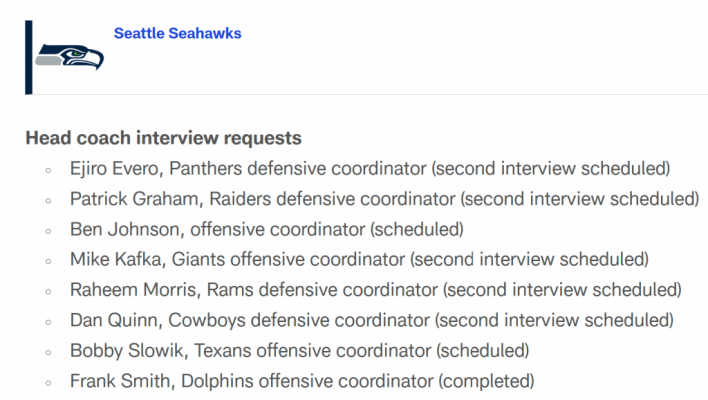Select the Ben Johnson list entry
Image resolution: width=708 pixels, height=400 pixels.
pos(267,229)
